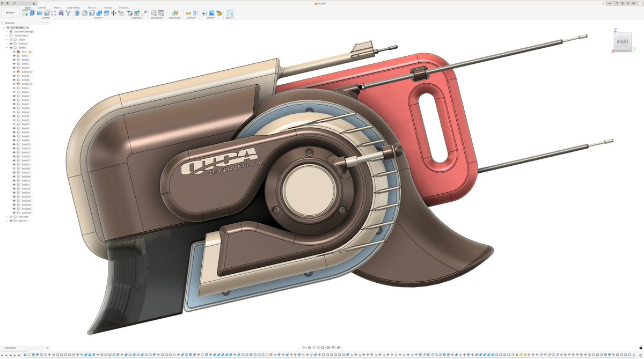Select the Align tool icon
Image resolution: width=644 pixels, height=359 pixels.
click(x=121, y=13)
